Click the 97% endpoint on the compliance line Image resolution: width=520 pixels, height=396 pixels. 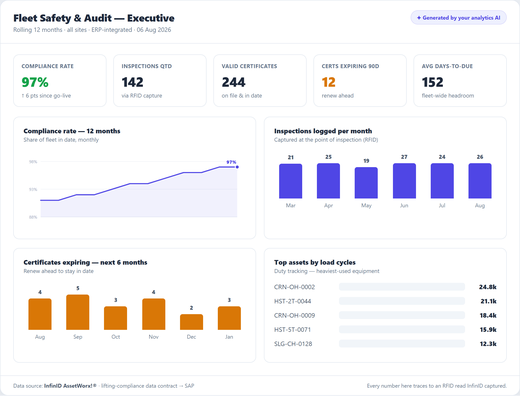237,167
